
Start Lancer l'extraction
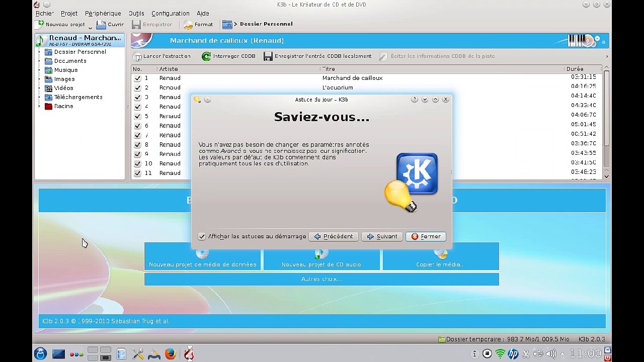coord(162,56)
